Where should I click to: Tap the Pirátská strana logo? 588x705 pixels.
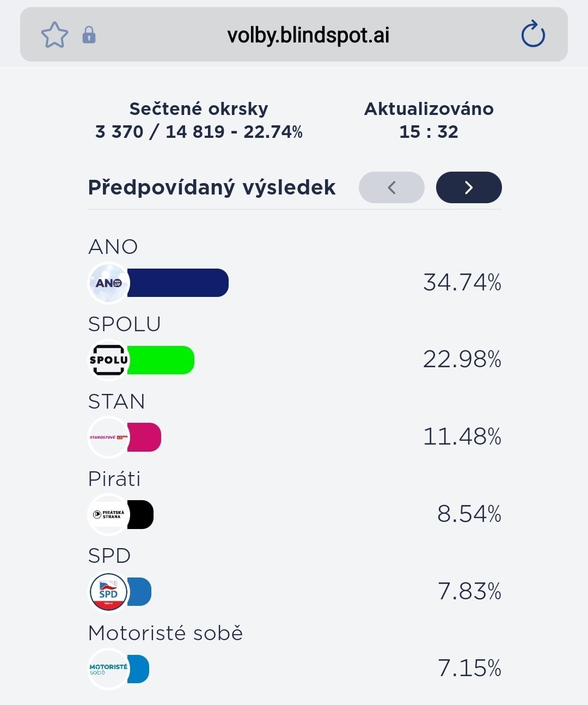click(x=108, y=514)
